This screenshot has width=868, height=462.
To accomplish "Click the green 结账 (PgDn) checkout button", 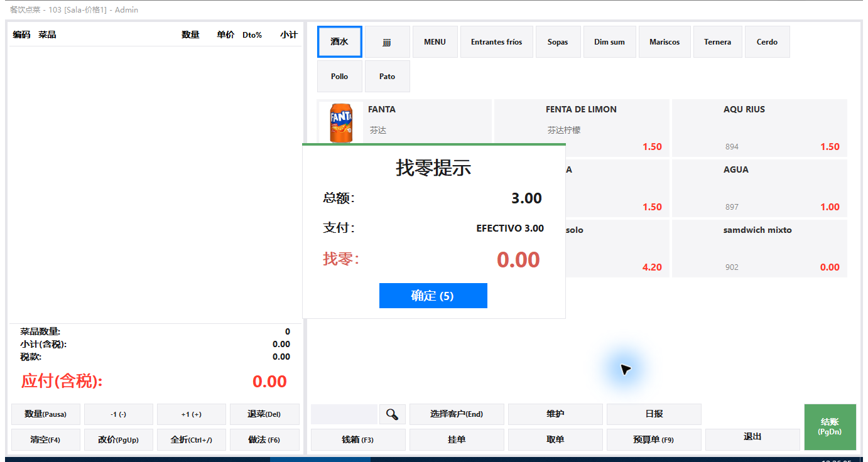I will point(830,427).
